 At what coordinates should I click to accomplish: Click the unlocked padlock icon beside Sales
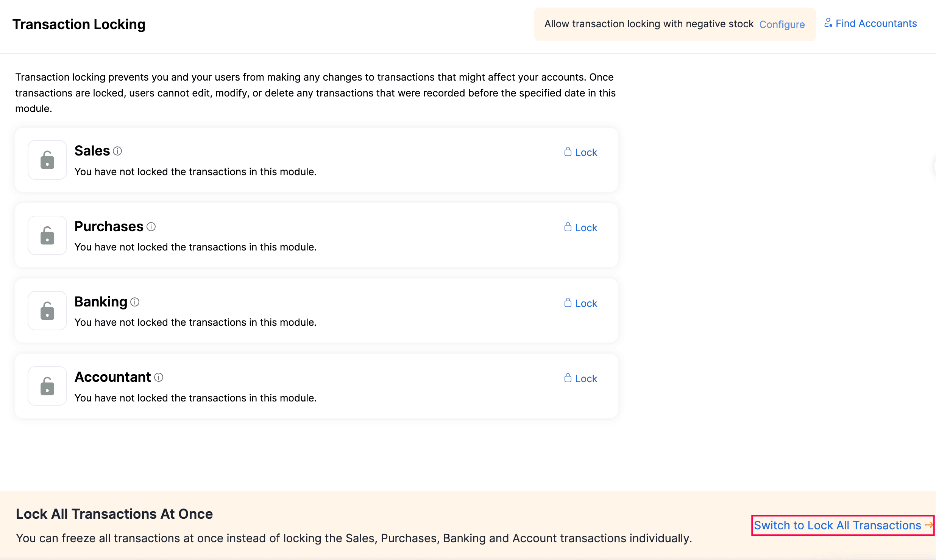pos(47,160)
